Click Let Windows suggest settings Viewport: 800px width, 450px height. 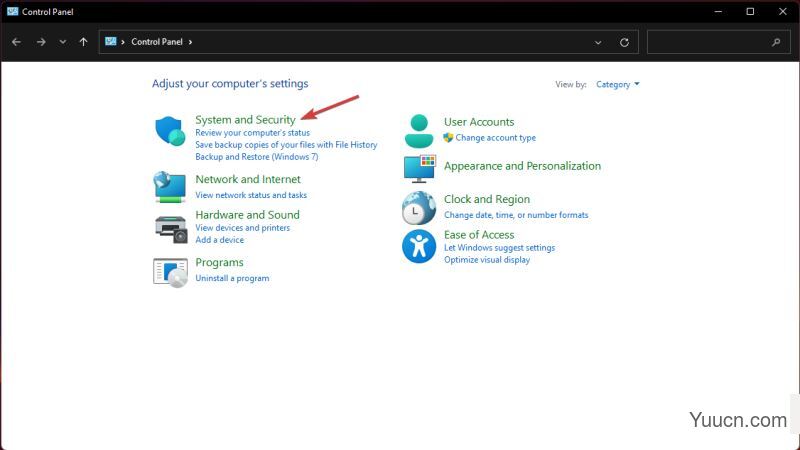coord(499,247)
